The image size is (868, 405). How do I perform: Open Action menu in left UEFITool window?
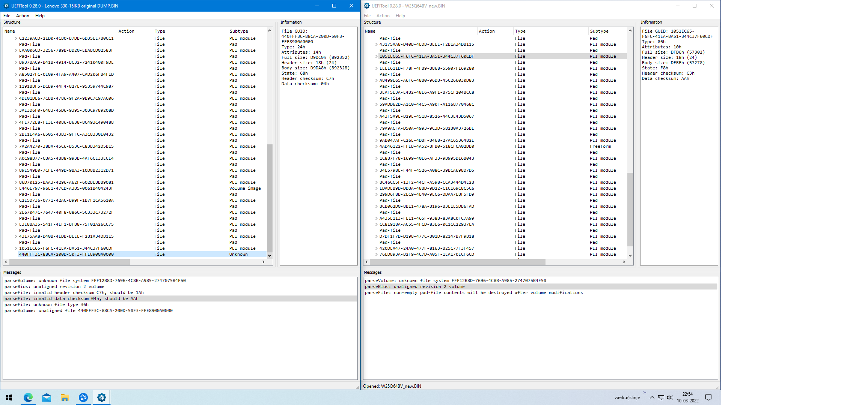[x=23, y=16]
